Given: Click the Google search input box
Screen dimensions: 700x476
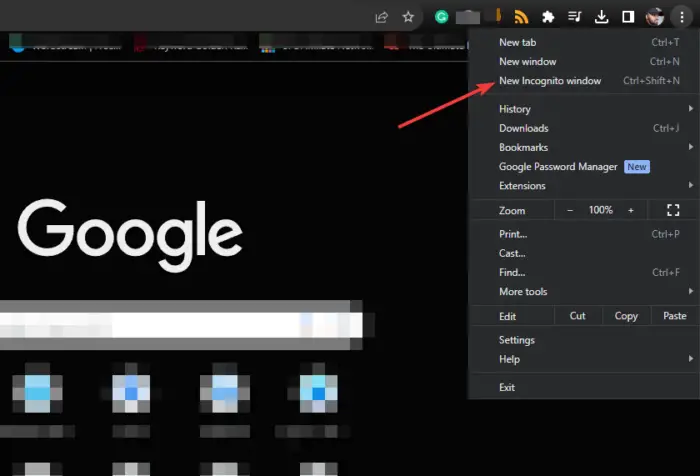Looking at the screenshot, I should pyautogui.click(x=181, y=325).
